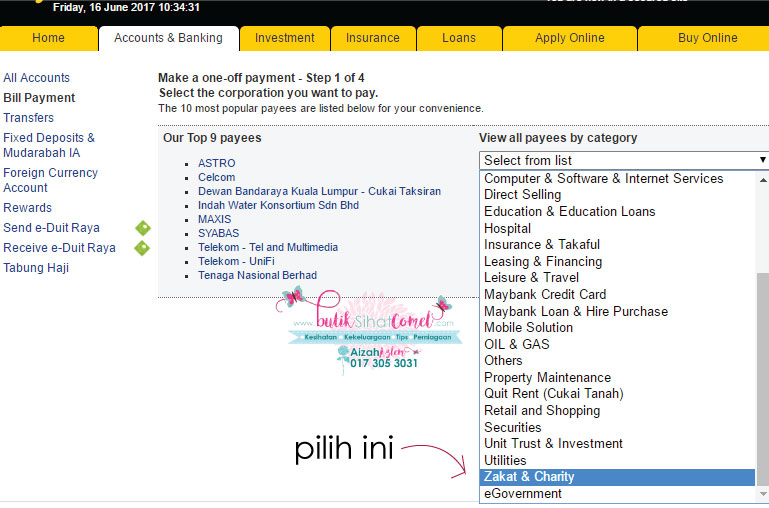Select Mobile Solution category
This screenshot has width=769, height=508.
click(x=617, y=328)
